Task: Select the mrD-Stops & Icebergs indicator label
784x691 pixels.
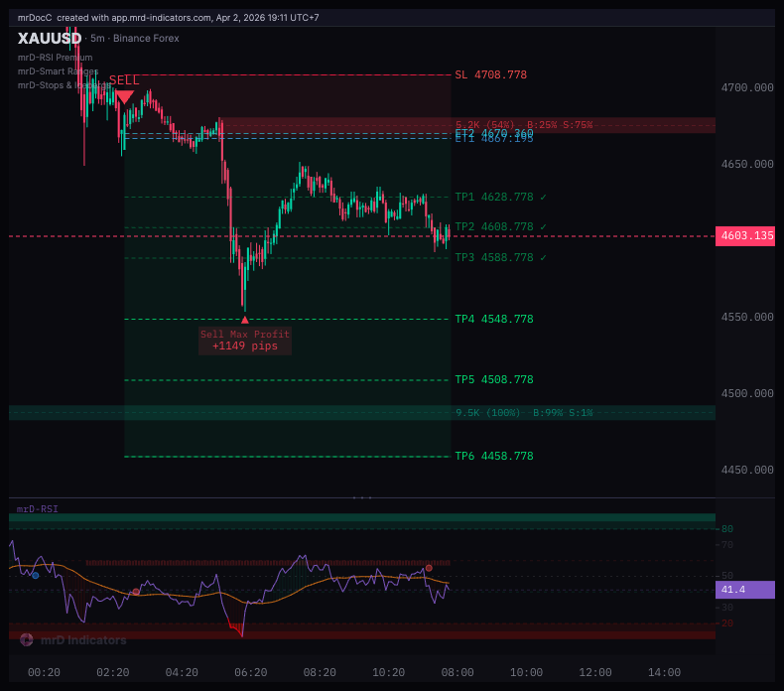Action: (x=64, y=85)
